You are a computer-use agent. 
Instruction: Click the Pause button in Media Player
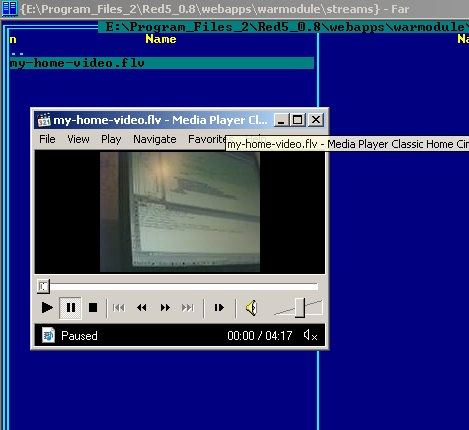(x=70, y=307)
